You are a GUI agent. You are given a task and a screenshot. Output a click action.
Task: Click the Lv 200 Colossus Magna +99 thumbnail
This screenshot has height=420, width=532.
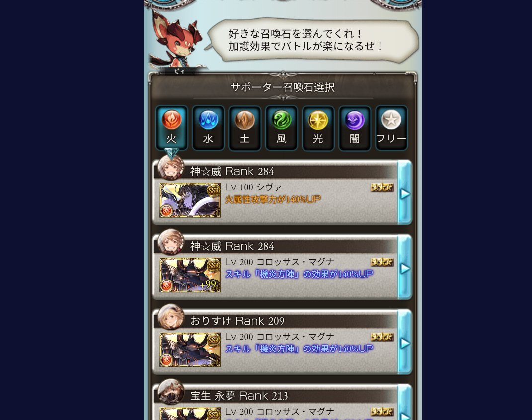click(190, 275)
